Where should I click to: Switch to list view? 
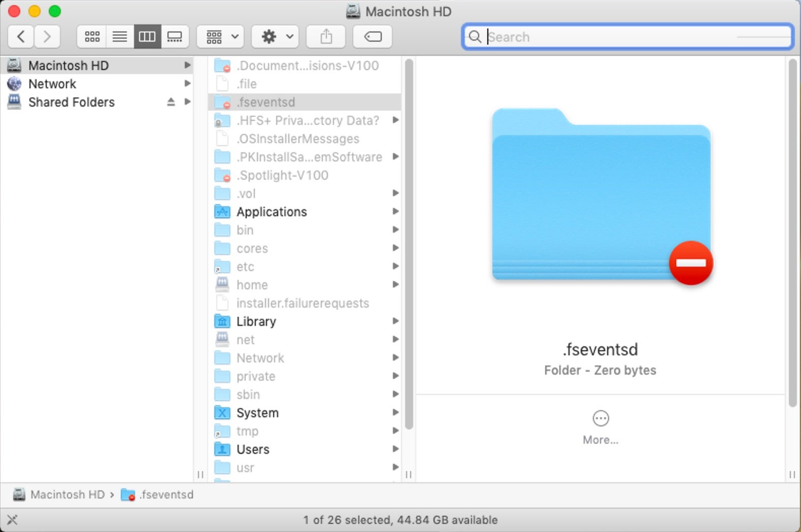pos(120,37)
